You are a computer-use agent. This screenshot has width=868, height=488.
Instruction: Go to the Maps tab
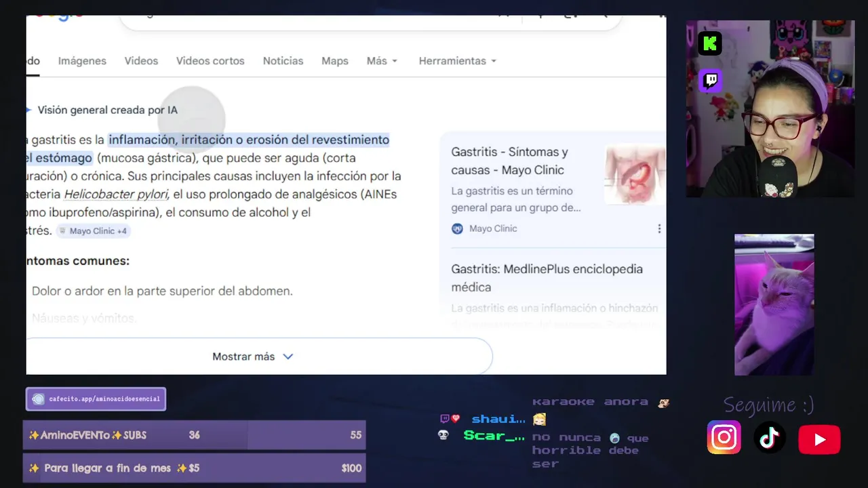pos(335,61)
